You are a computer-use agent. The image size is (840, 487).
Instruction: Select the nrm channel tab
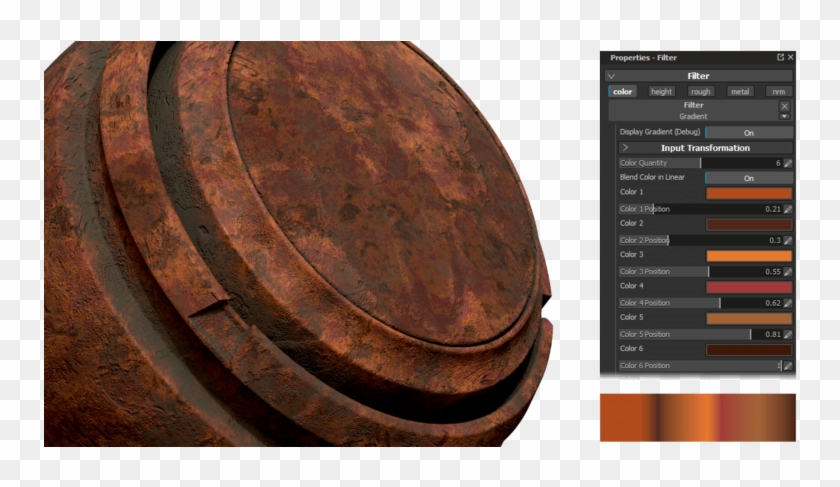pyautogui.click(x=778, y=92)
